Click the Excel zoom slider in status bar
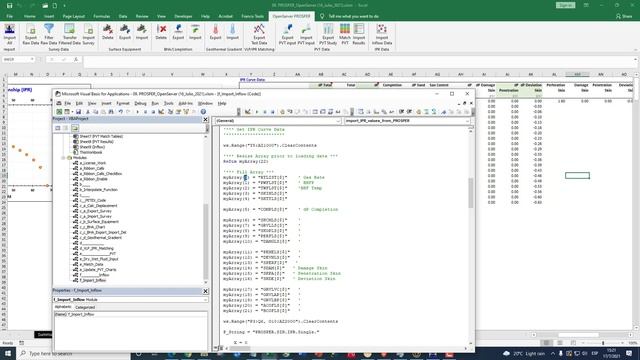640x360 pixels. [x=603, y=343]
